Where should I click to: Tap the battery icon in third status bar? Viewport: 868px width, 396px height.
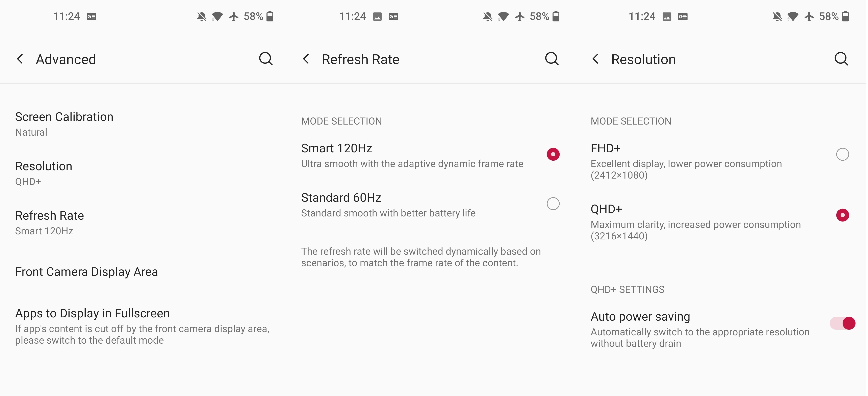pyautogui.click(x=845, y=16)
